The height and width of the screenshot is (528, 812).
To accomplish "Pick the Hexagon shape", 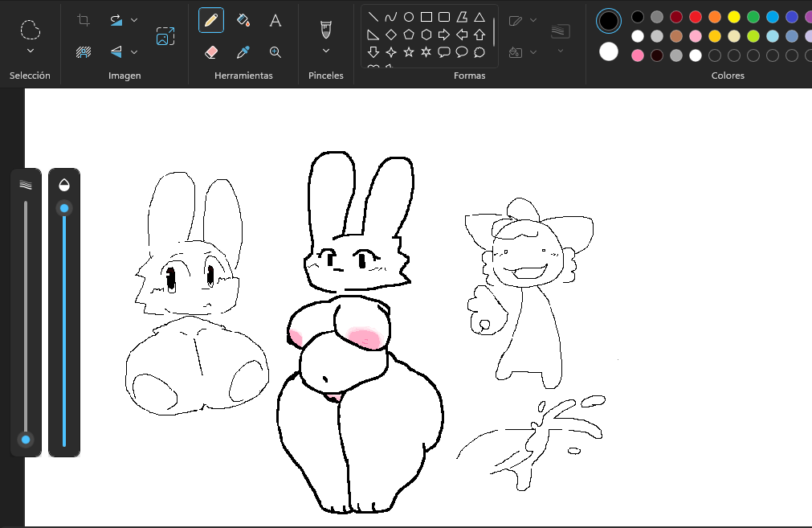I will [x=426, y=35].
